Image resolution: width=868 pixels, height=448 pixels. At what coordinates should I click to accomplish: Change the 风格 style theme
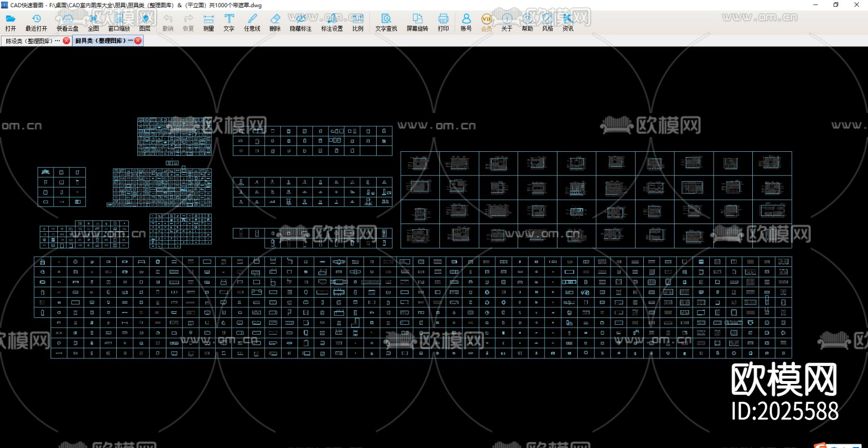coord(547,23)
